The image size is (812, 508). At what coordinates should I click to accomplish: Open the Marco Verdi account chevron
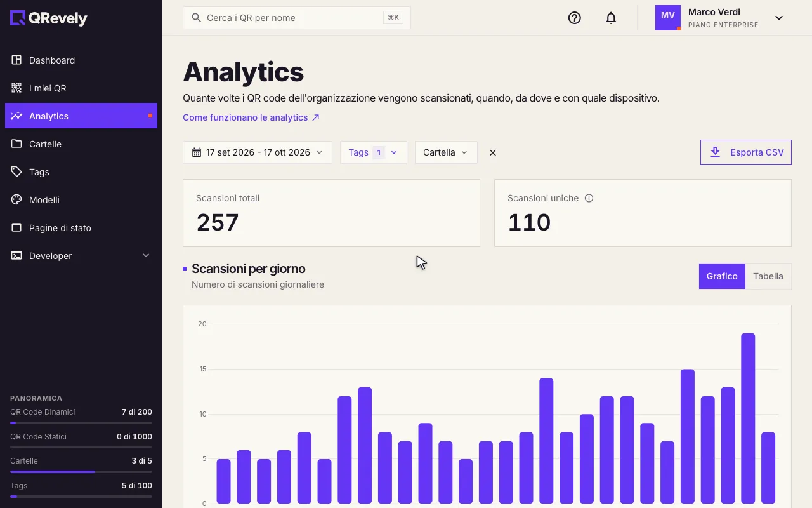[x=779, y=18]
